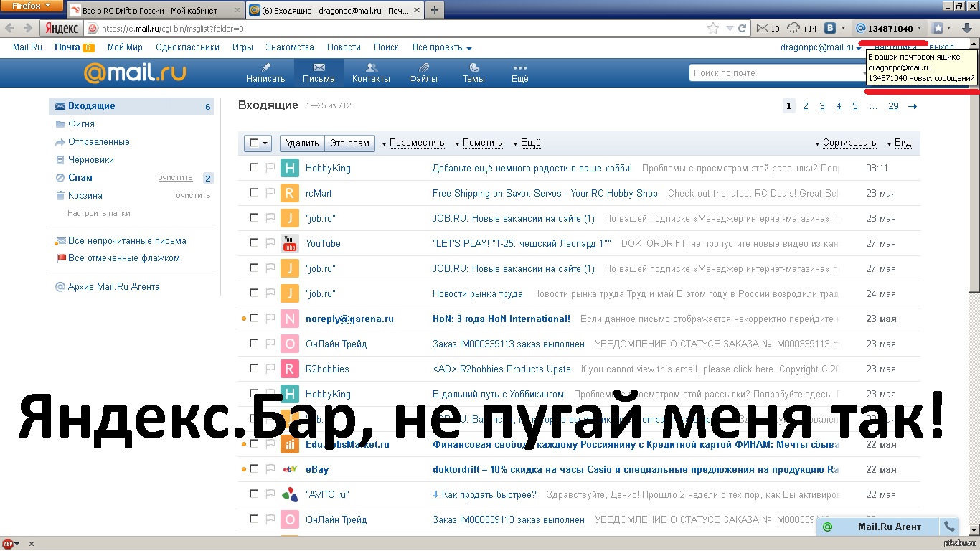Viewport: 980px width, 551px height.
Task: Click the Yandex Bar mail envelope icon
Action: coord(763,28)
